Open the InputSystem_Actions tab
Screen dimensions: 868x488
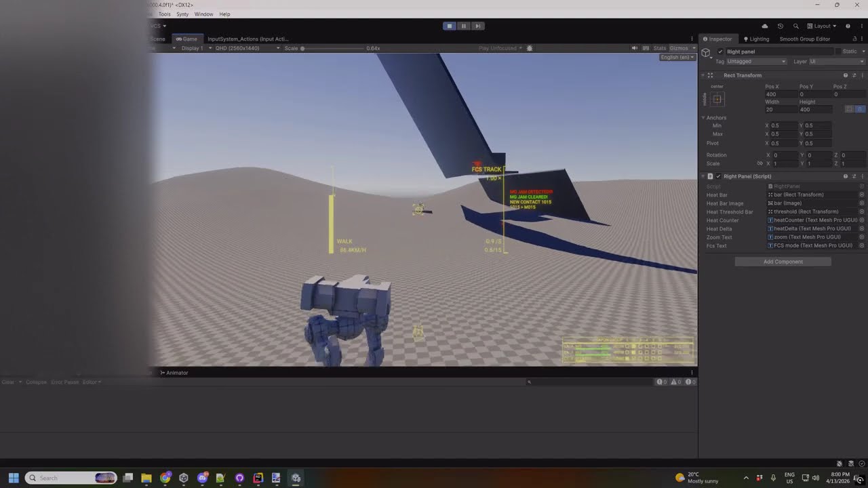point(248,39)
